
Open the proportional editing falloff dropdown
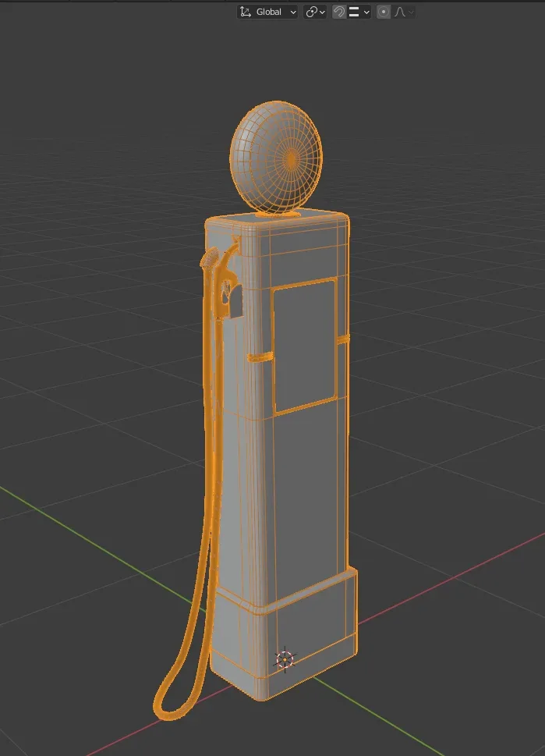pos(404,12)
